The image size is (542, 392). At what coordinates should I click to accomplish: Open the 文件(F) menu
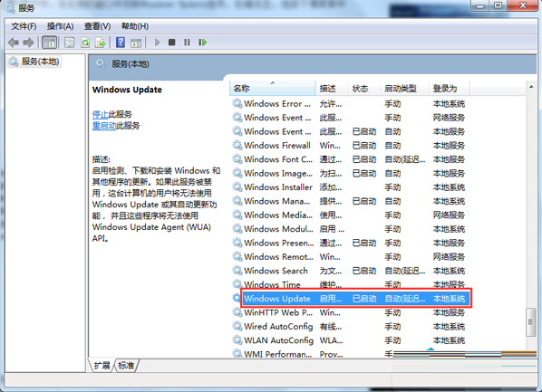[24, 26]
